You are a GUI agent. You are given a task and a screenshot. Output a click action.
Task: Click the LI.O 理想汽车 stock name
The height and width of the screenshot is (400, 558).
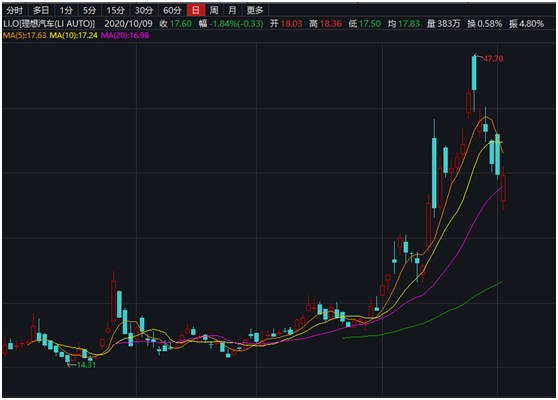(x=49, y=24)
